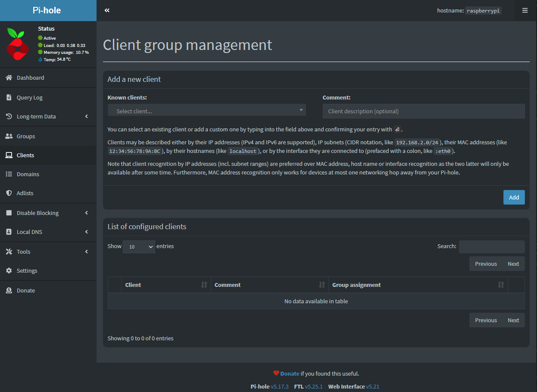Click the temperature flame icon

[x=40, y=59]
